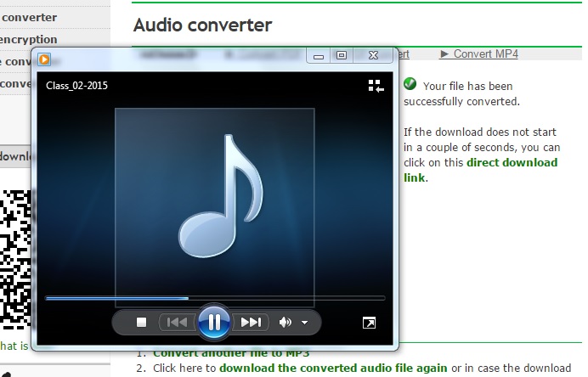Minimize the media player window
Screen dimensions: 588x377
(319, 56)
